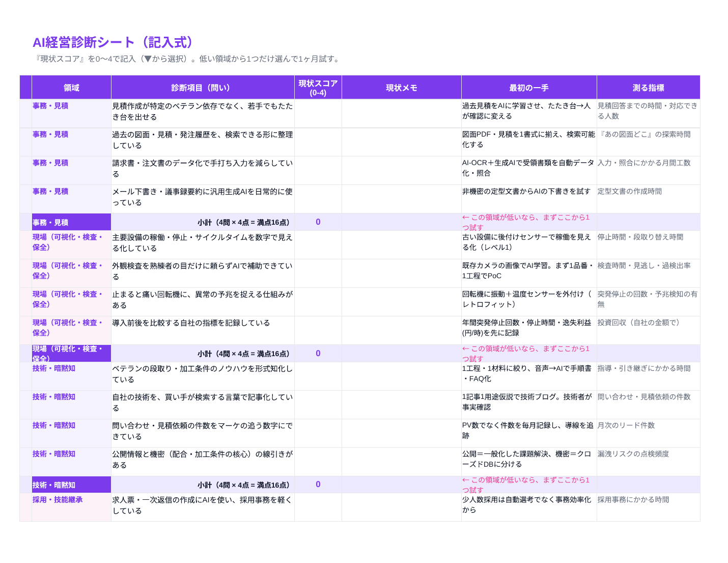This screenshot has height=563, width=728.
Task: Select subtotal score '0' in 事務・見積 row
Action: pos(318,222)
